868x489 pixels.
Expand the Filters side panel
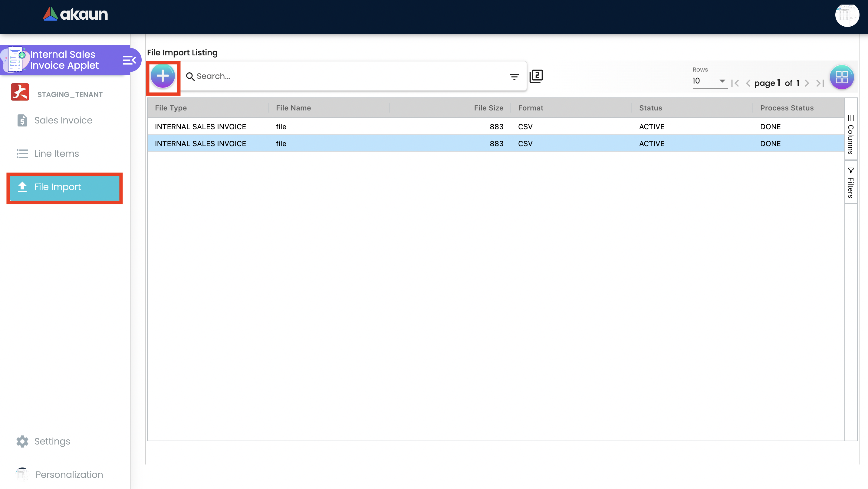tap(850, 183)
